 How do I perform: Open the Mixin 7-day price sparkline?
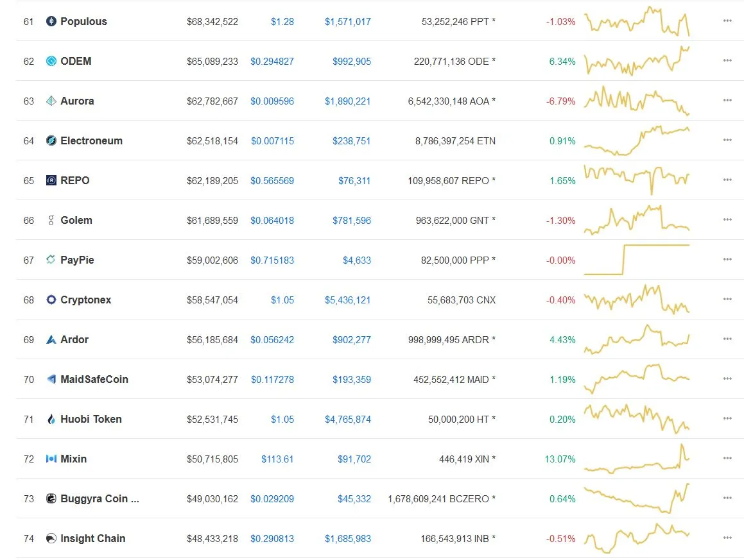click(637, 459)
